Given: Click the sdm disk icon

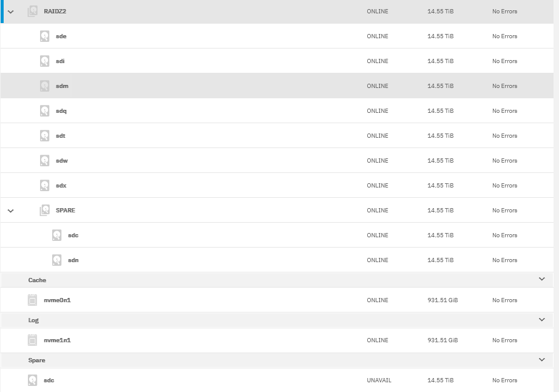Looking at the screenshot, I should point(44,86).
